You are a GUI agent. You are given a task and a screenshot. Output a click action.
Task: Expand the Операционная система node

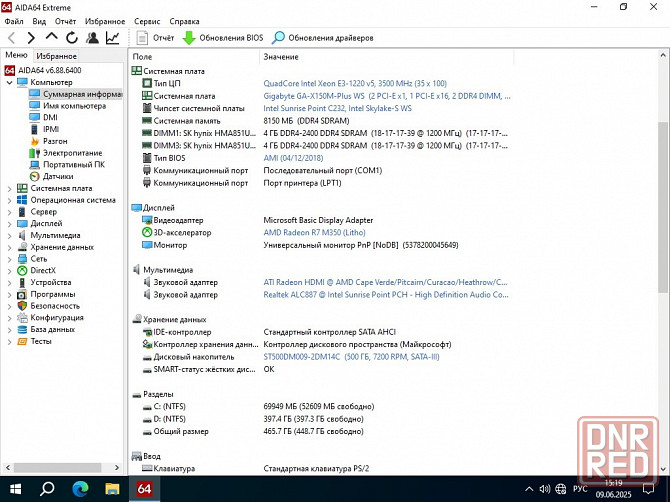pos(9,200)
